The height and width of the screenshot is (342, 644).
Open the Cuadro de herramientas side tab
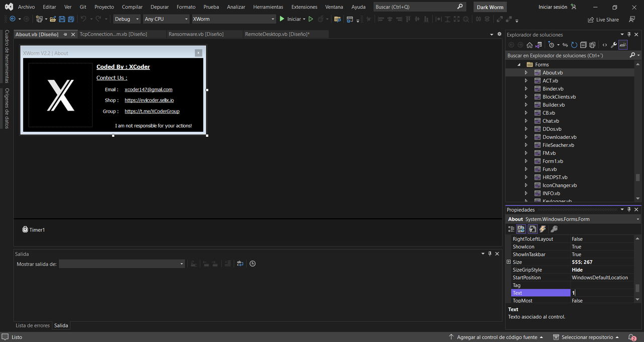[7, 56]
